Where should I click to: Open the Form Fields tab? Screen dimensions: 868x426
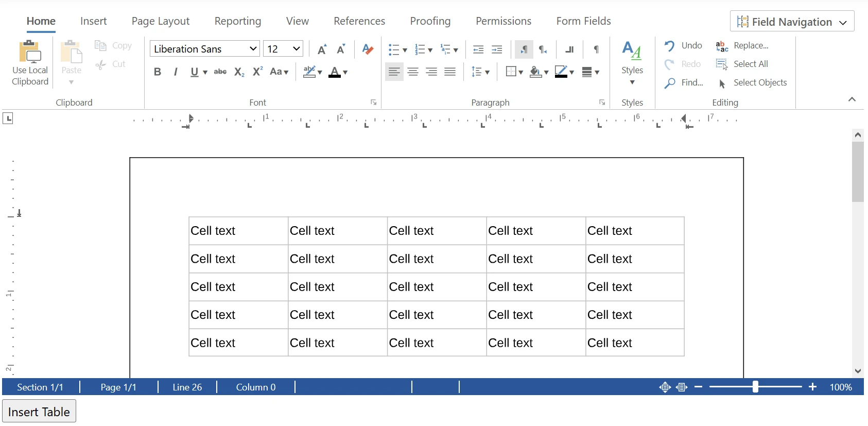click(x=583, y=21)
